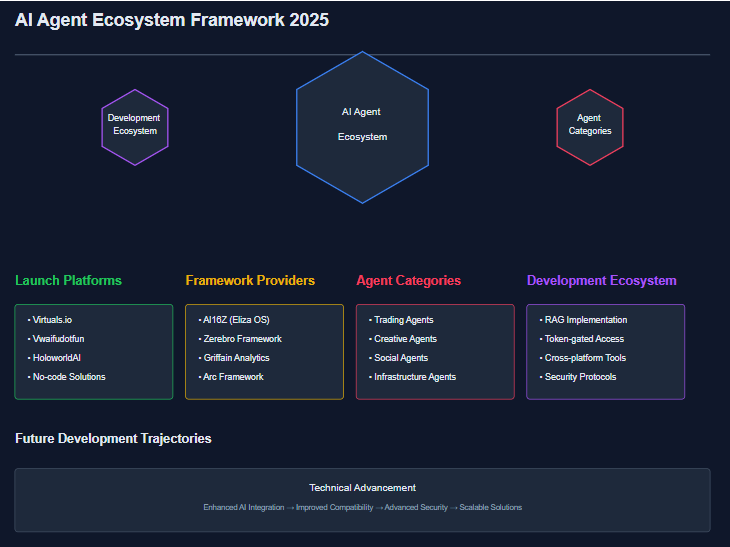Viewport: 730px width, 547px height.
Task: Select the AI Agent Ecosystem Framework 2025 title
Action: 172,20
